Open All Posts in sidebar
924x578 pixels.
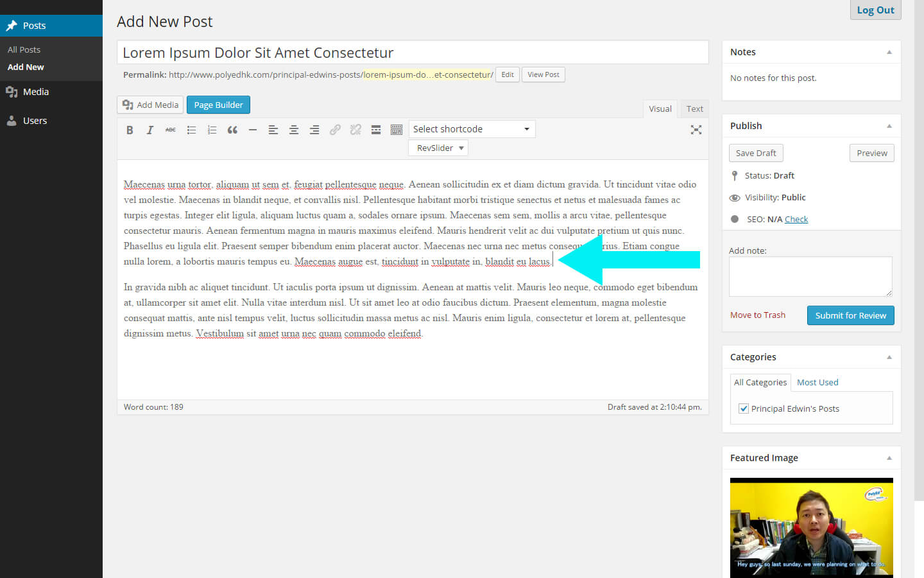24,49
